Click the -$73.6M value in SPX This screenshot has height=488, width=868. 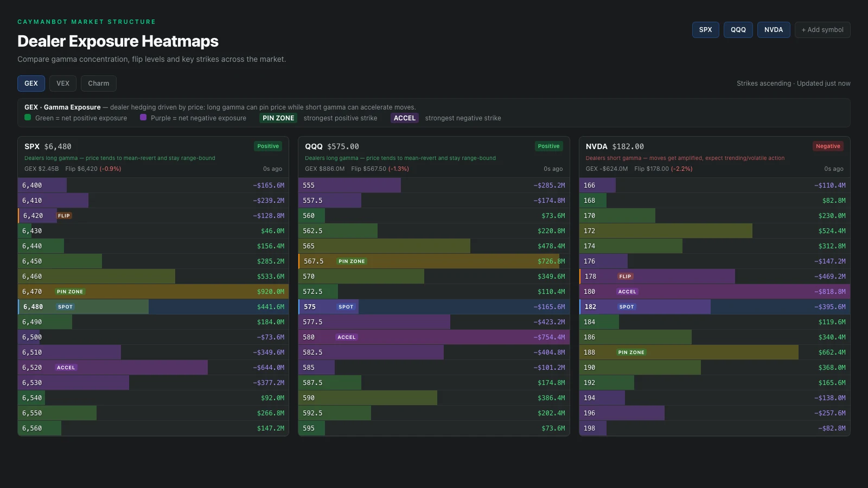tap(270, 337)
